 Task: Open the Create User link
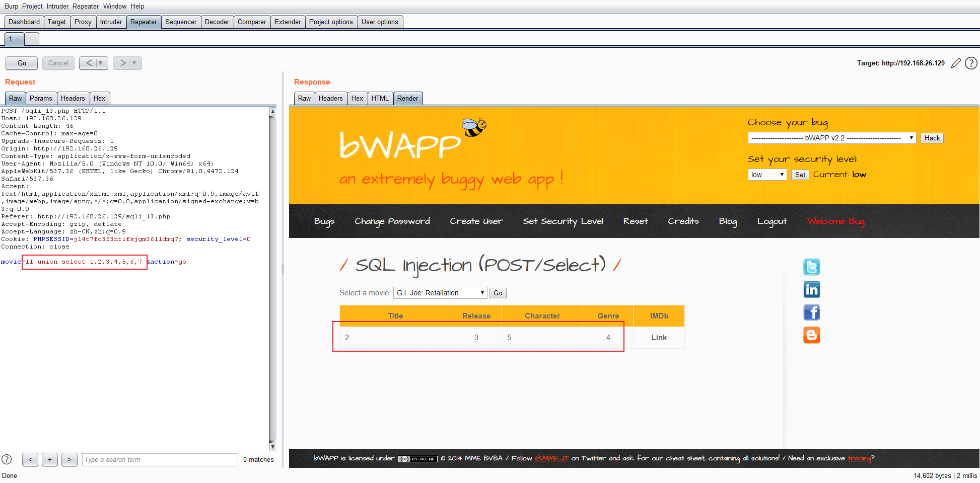click(476, 221)
